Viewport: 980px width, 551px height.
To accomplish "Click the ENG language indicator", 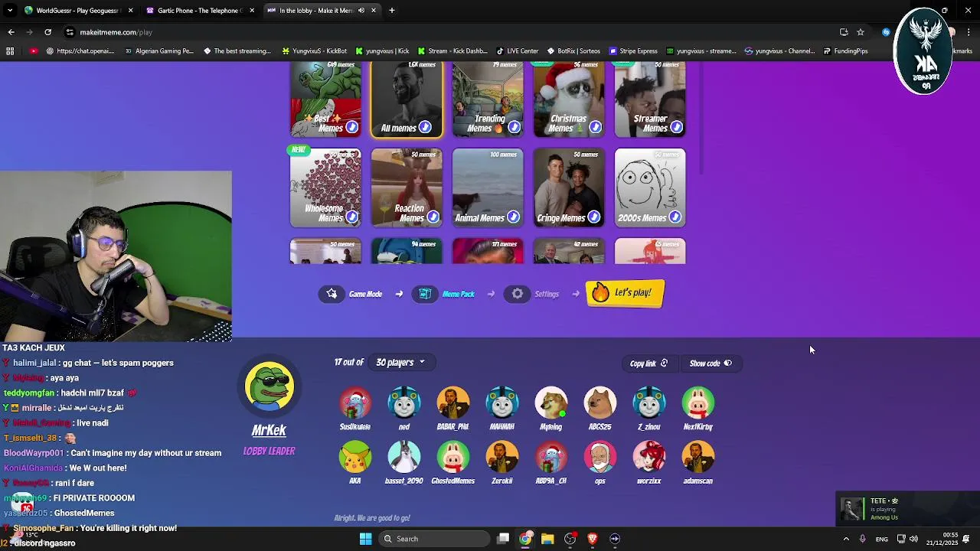I will point(882,539).
